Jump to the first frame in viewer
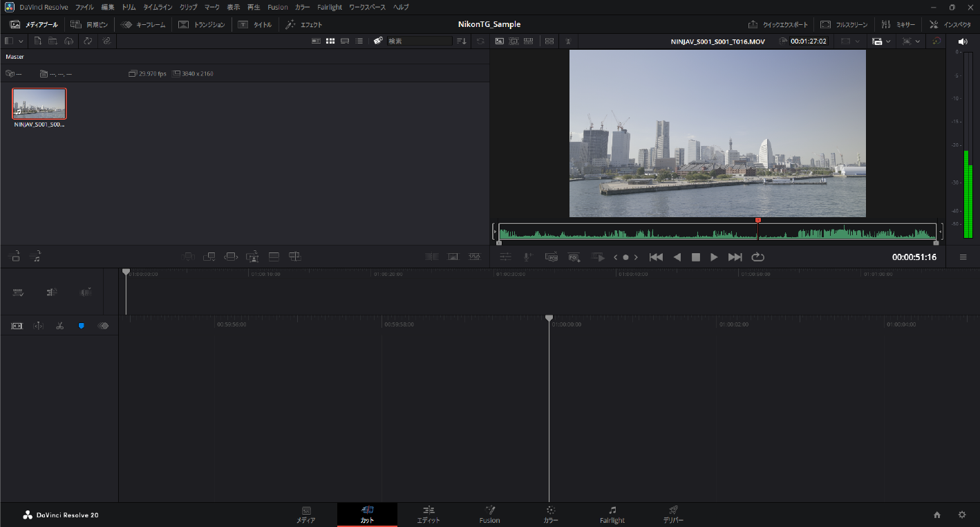980x527 pixels. (656, 257)
